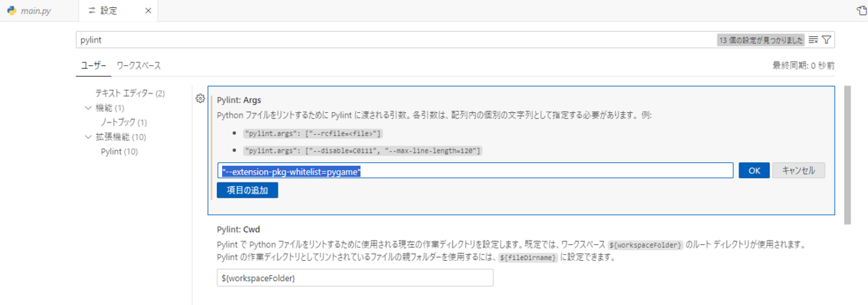This screenshot has height=305, width=868.
Task: Click the 最終同期: 0 秒前 sync status
Action: point(804,65)
